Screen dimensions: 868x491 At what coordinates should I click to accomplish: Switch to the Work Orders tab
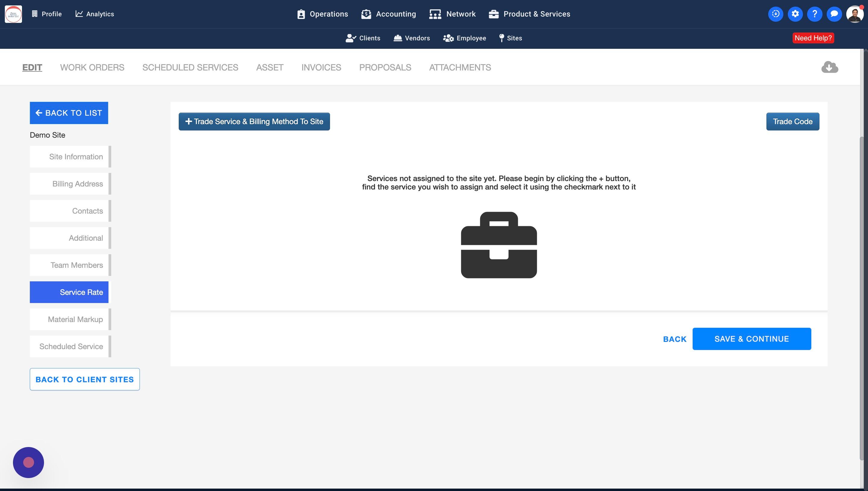point(92,67)
